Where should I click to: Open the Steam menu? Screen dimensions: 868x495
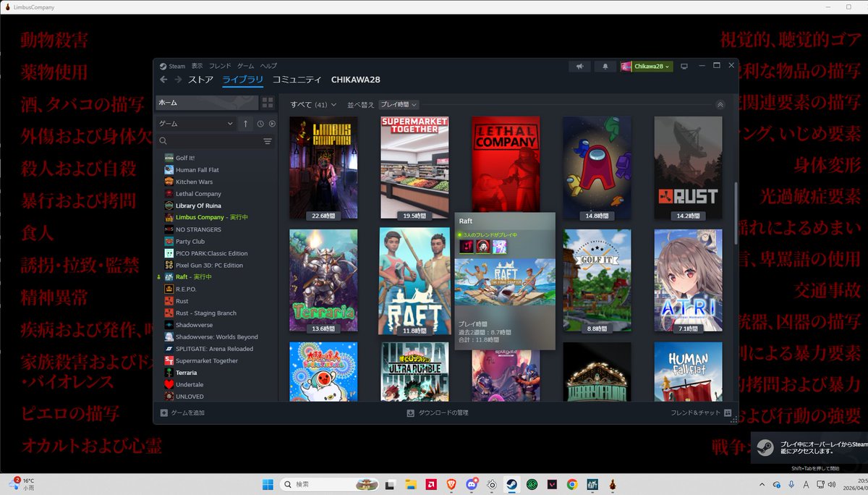click(173, 66)
